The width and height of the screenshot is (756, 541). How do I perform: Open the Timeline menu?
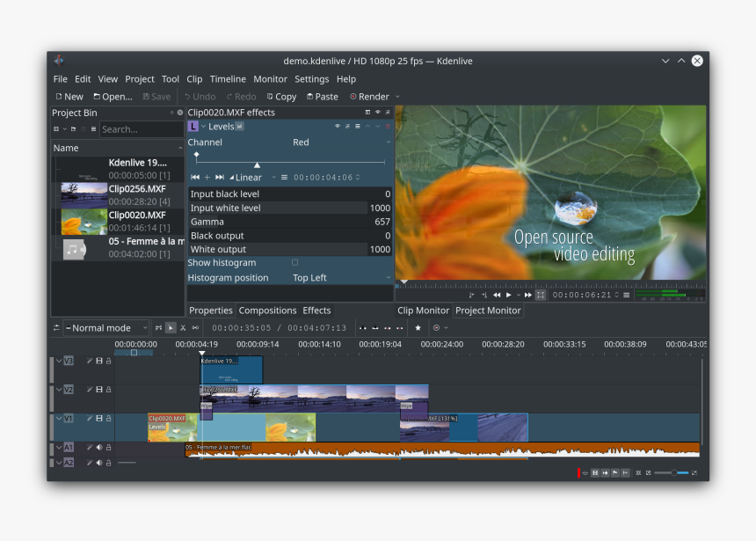(228, 79)
